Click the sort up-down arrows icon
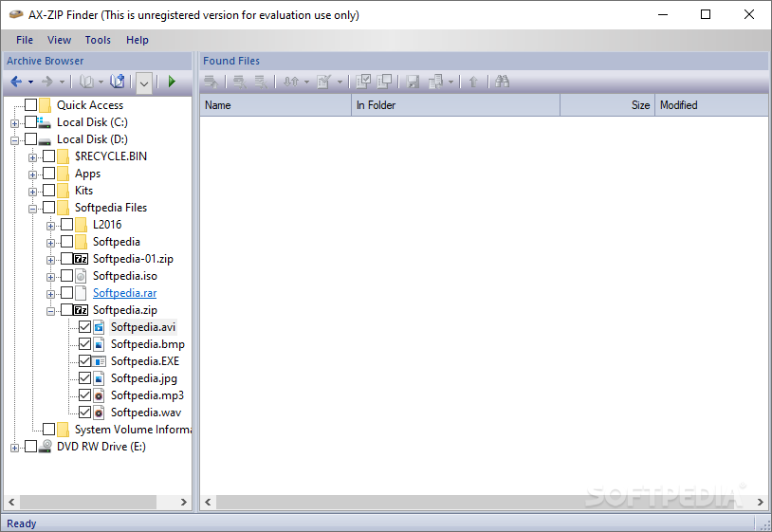 click(x=291, y=82)
